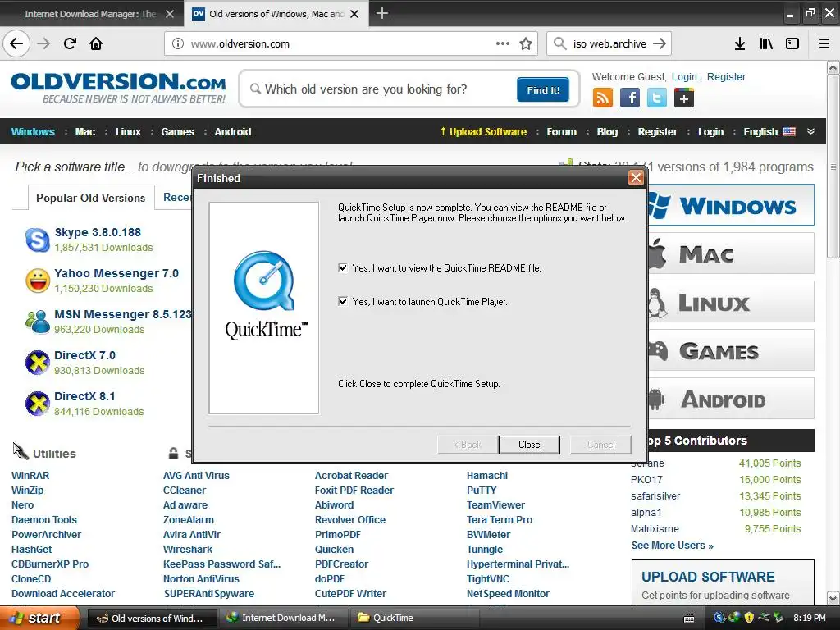The width and height of the screenshot is (840, 630).
Task: Switch to Internet Download Manager taskbar item
Action: pyautogui.click(x=283, y=618)
